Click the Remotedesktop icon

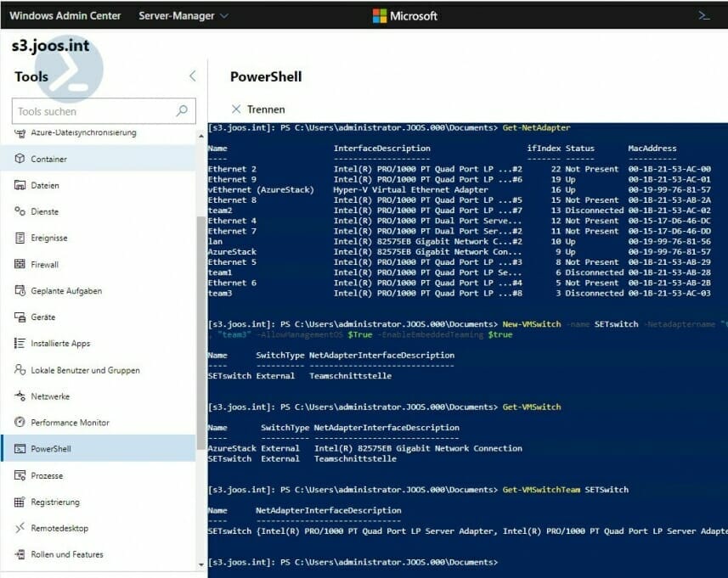coord(20,528)
